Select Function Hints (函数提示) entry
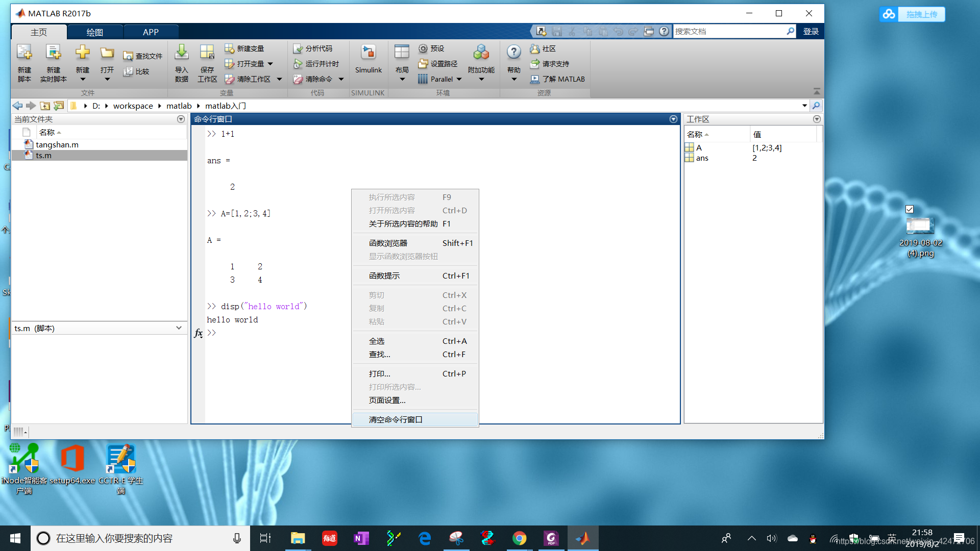The image size is (980, 551). tap(415, 275)
